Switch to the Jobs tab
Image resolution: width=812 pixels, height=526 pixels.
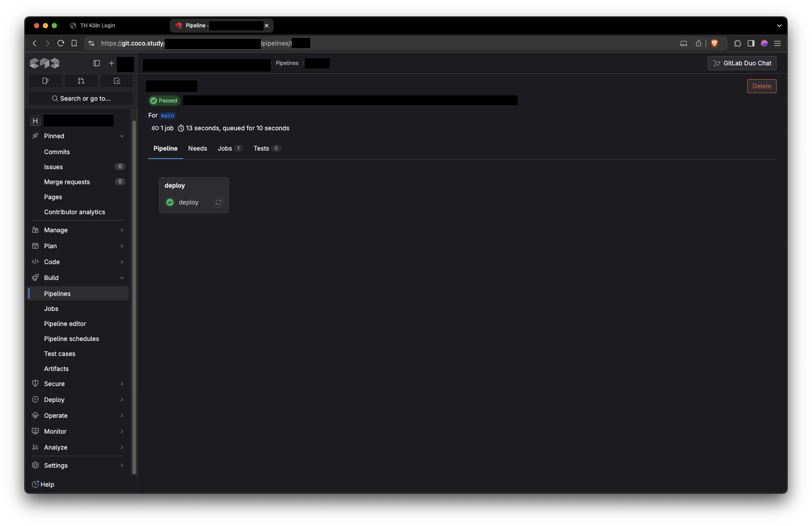[229, 148]
